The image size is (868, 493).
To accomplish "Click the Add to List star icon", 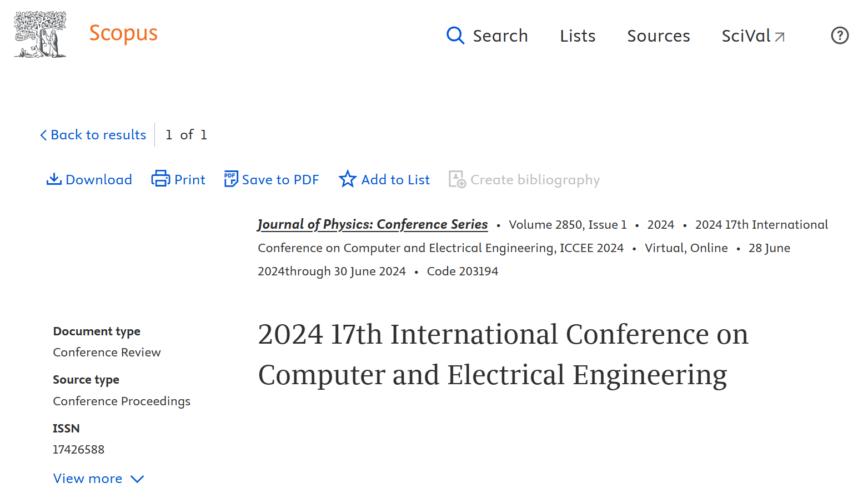I will 348,179.
